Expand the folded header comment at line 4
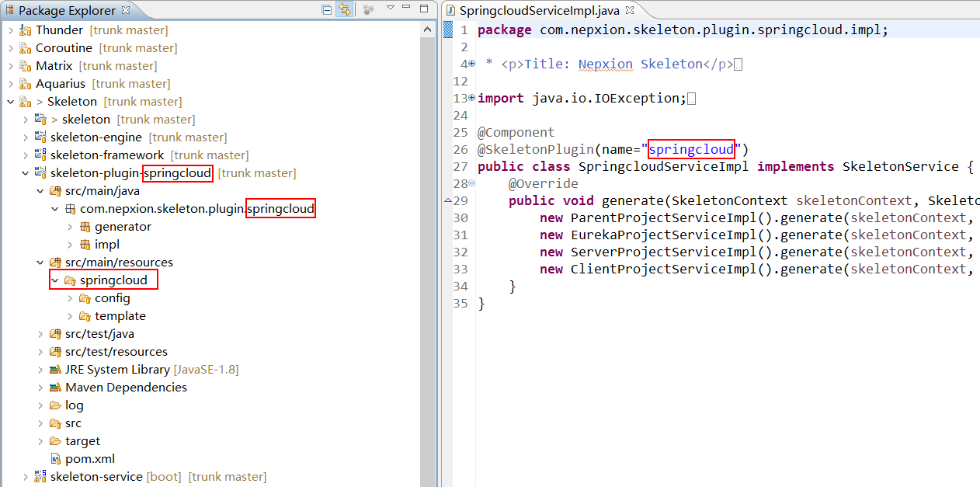 click(471, 64)
